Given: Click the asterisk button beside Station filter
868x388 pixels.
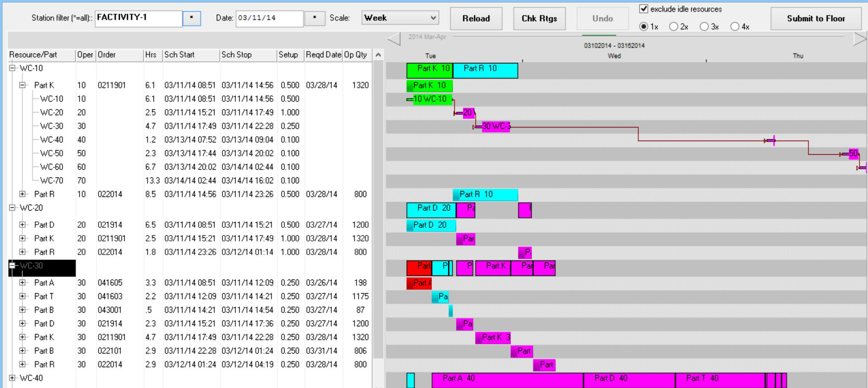Looking at the screenshot, I should click(x=191, y=18).
